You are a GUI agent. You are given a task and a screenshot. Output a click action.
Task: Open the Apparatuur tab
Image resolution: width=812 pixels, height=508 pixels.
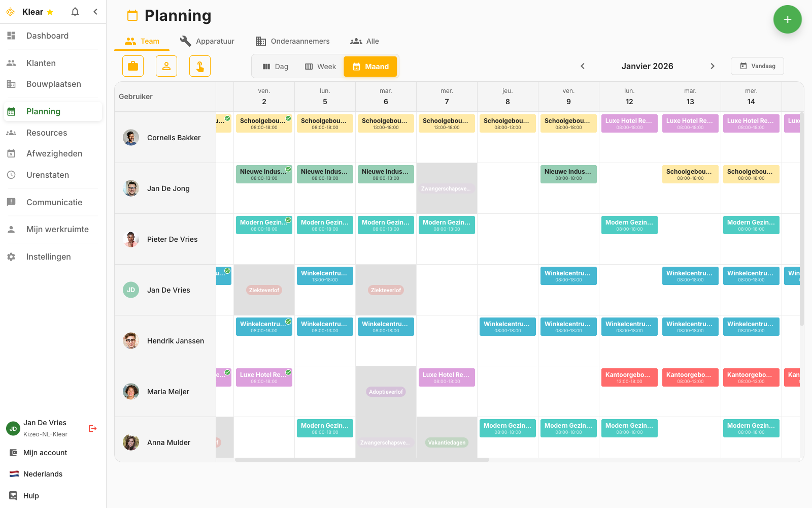207,41
